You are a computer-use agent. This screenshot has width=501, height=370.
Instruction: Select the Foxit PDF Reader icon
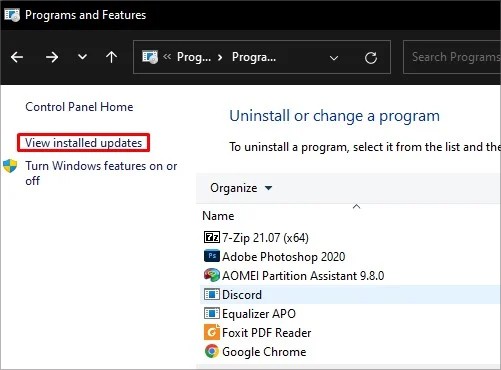(212, 332)
